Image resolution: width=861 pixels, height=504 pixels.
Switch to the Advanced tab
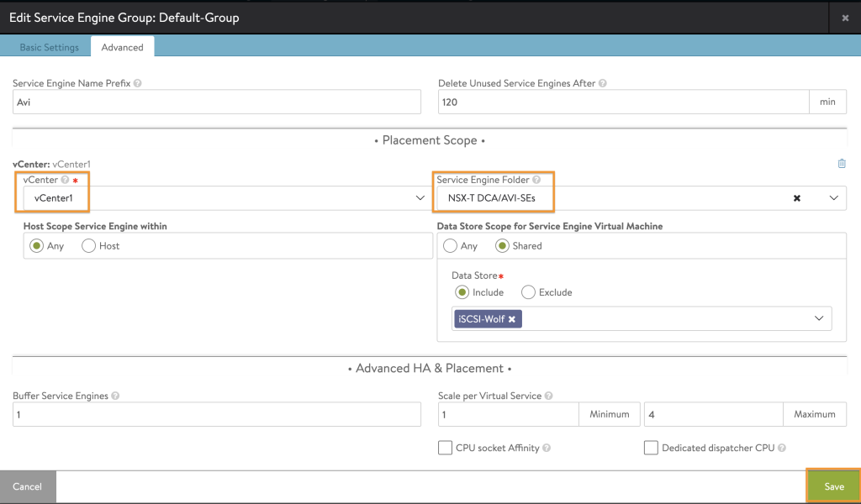[123, 47]
